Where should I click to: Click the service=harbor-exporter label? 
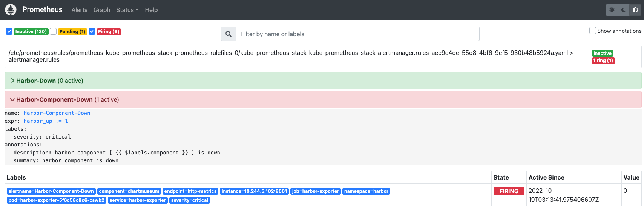(138, 200)
